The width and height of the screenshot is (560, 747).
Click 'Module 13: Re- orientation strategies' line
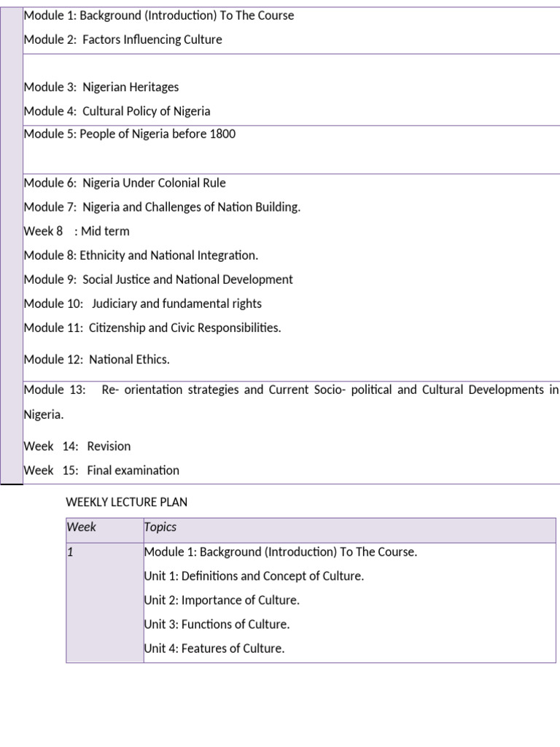pos(291,390)
